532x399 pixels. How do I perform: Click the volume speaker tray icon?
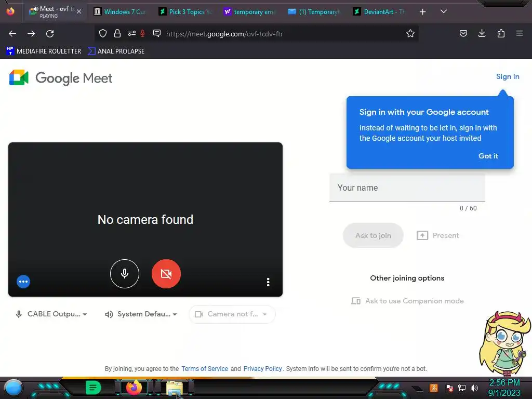[474, 388]
